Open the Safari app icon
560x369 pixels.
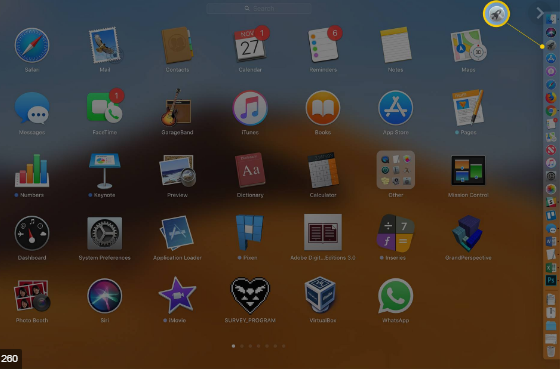click(32, 46)
